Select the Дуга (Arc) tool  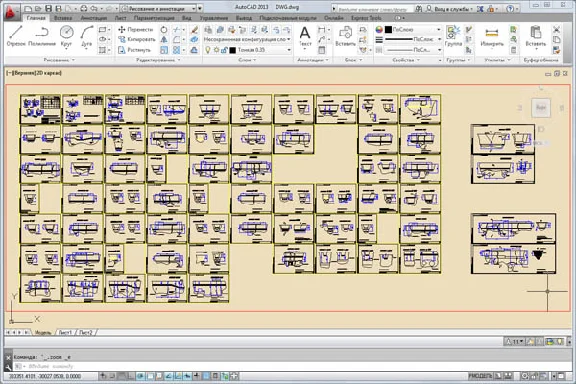[87, 36]
